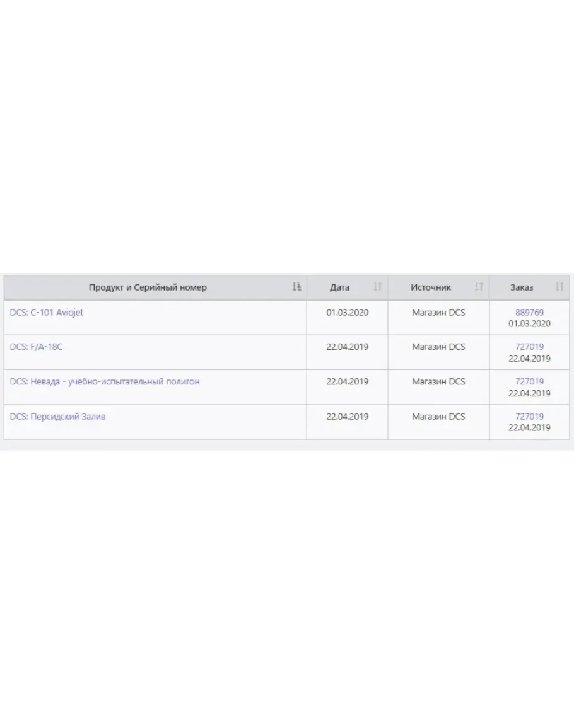Click sort arrows icon beside Источник
Image resolution: width=574 pixels, height=728 pixels.
479,287
